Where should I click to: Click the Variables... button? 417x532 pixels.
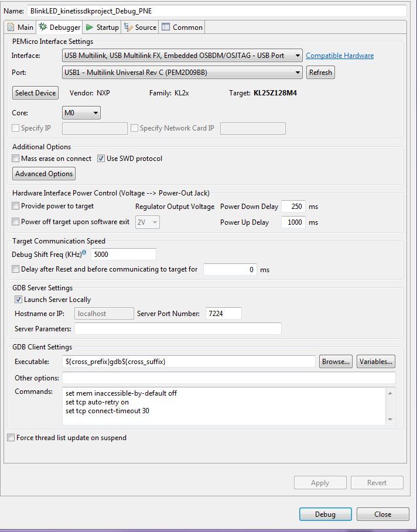[x=376, y=361]
